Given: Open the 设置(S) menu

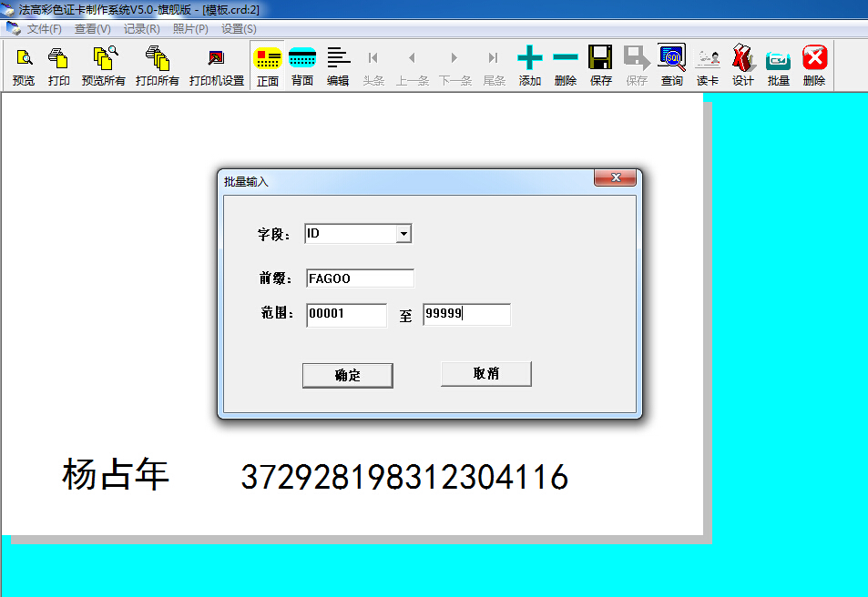Looking at the screenshot, I should point(240,29).
